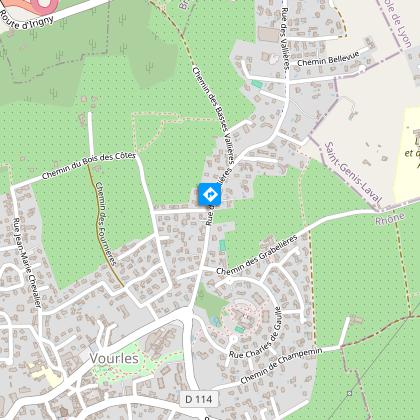Click the blue directions marker icon
This screenshot has width=420, height=420.
pyautogui.click(x=210, y=194)
